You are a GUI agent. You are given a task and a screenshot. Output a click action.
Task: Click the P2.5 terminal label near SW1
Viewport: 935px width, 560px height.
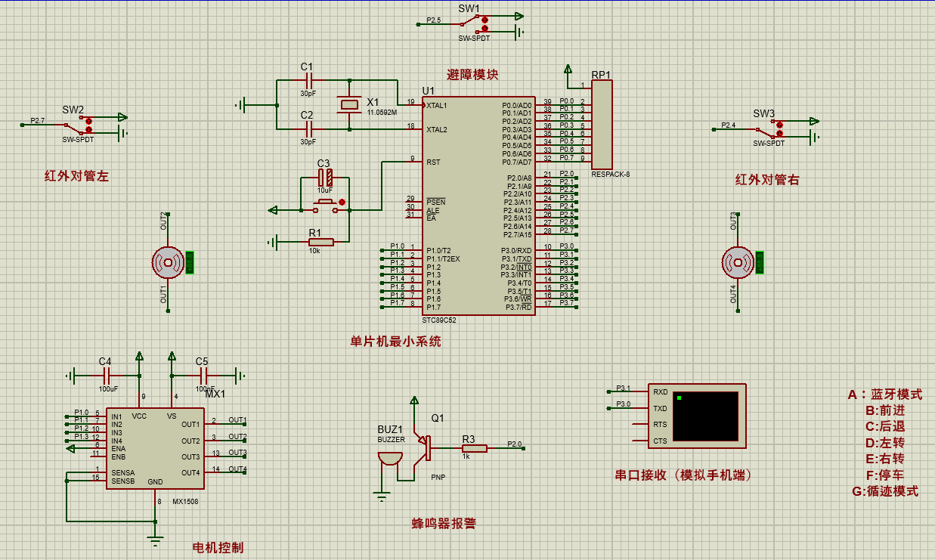433,20
